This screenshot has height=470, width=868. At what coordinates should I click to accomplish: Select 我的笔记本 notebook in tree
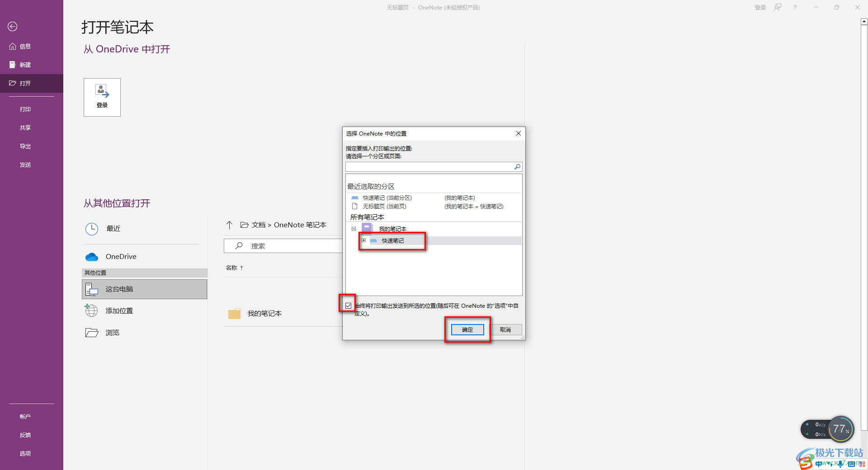393,229
